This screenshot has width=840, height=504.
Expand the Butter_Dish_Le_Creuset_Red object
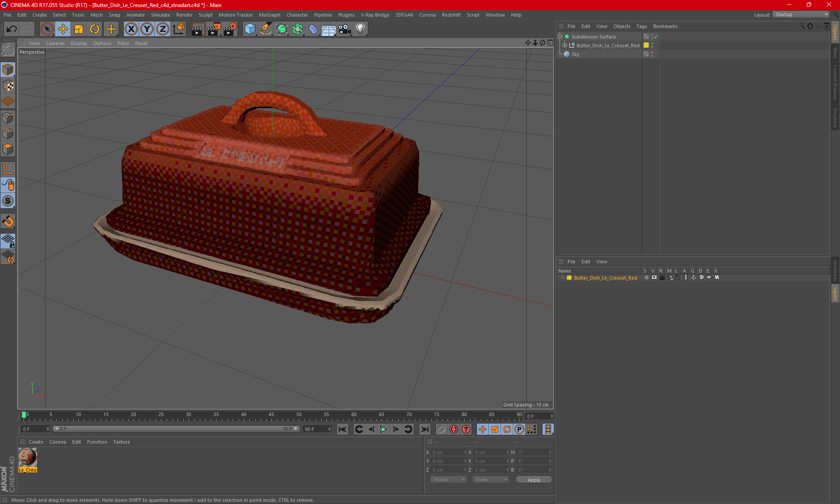(564, 45)
